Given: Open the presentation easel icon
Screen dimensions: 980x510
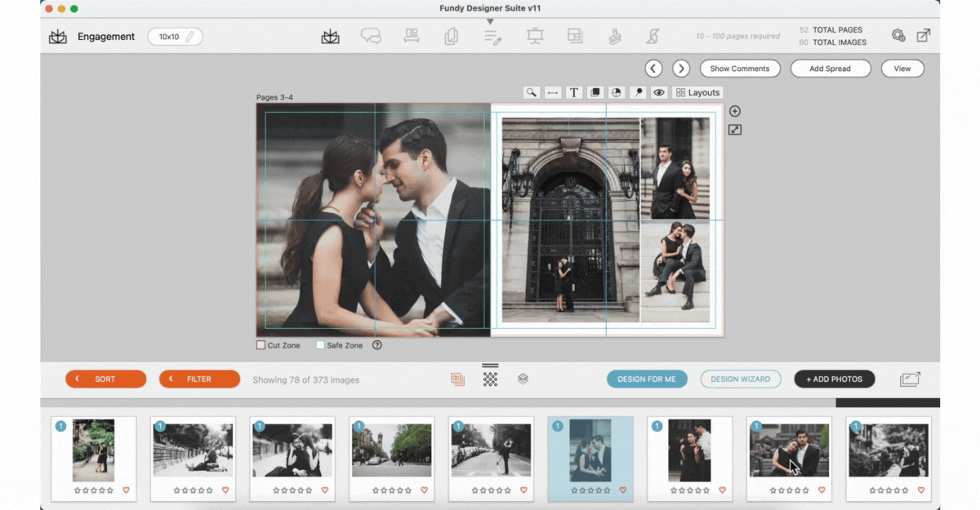Looking at the screenshot, I should (535, 36).
